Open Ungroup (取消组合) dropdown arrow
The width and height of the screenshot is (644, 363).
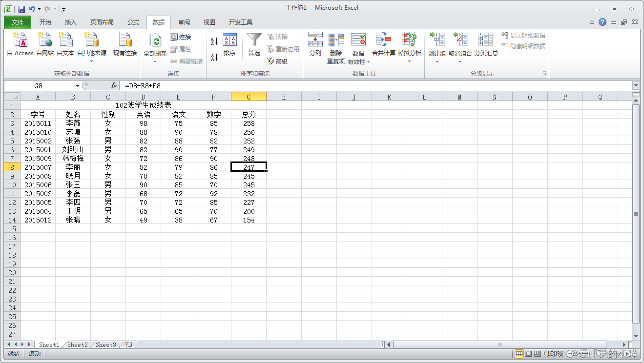(460, 61)
